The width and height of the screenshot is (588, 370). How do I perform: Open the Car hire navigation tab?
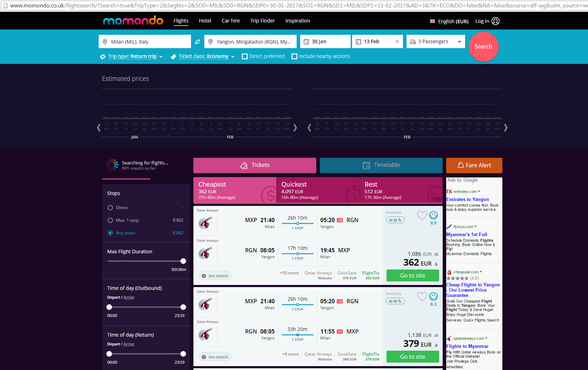tap(231, 21)
